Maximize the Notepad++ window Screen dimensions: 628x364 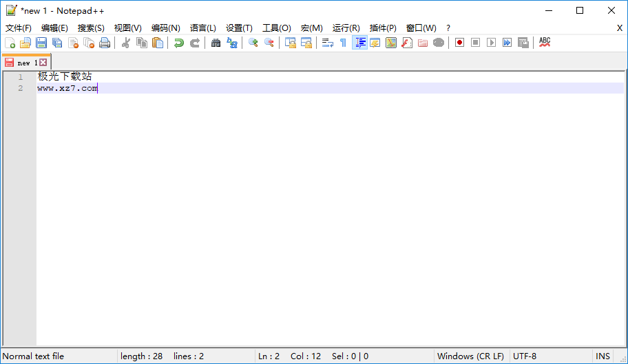pos(580,10)
